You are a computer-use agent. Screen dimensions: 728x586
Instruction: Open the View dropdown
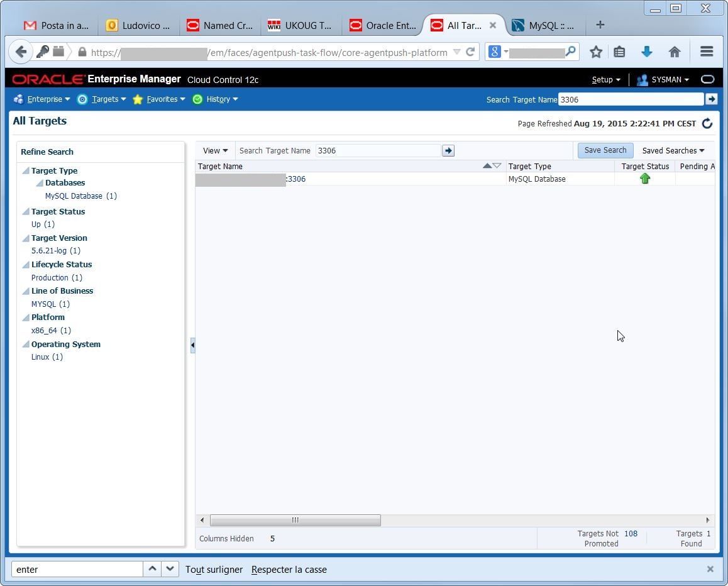click(216, 150)
